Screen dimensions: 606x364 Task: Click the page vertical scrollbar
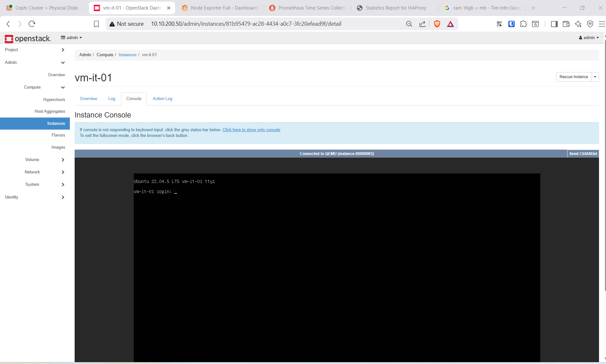coord(604,165)
